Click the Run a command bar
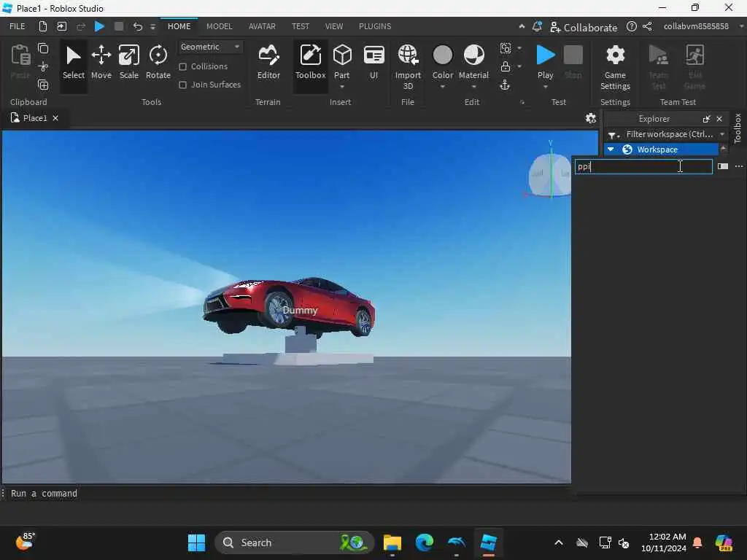Image resolution: width=747 pixels, height=560 pixels. pyautogui.click(x=286, y=494)
